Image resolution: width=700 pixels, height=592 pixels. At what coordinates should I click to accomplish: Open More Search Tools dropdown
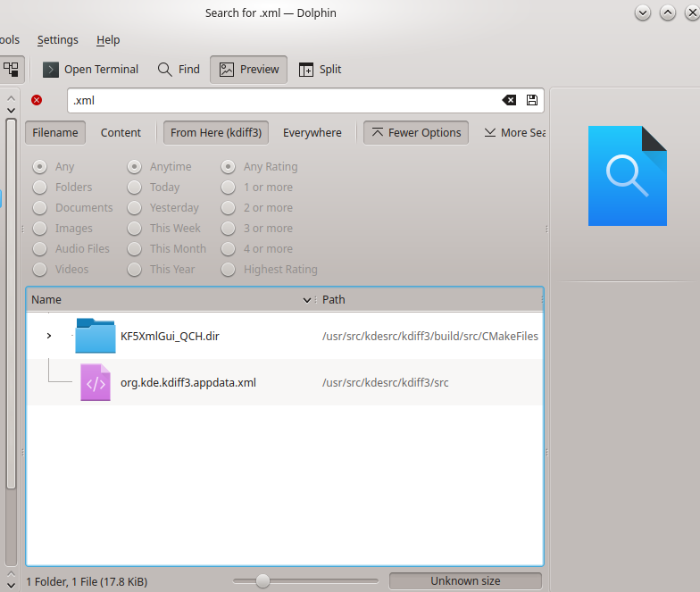pyautogui.click(x=514, y=132)
